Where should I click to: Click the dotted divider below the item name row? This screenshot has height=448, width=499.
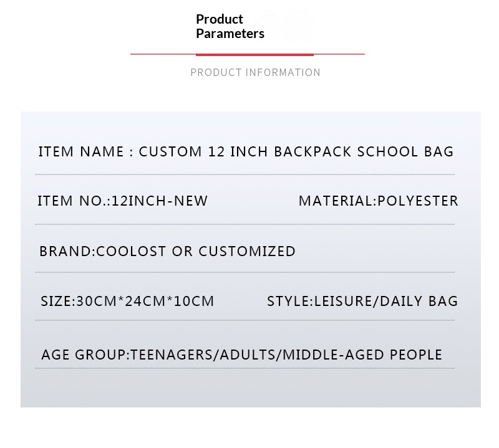pos(245,174)
